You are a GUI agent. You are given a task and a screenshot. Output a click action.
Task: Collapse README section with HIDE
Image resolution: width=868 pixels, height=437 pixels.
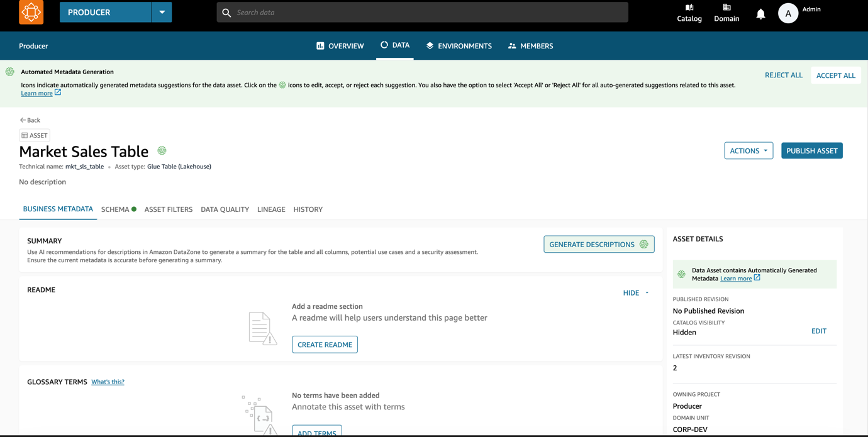pos(636,293)
